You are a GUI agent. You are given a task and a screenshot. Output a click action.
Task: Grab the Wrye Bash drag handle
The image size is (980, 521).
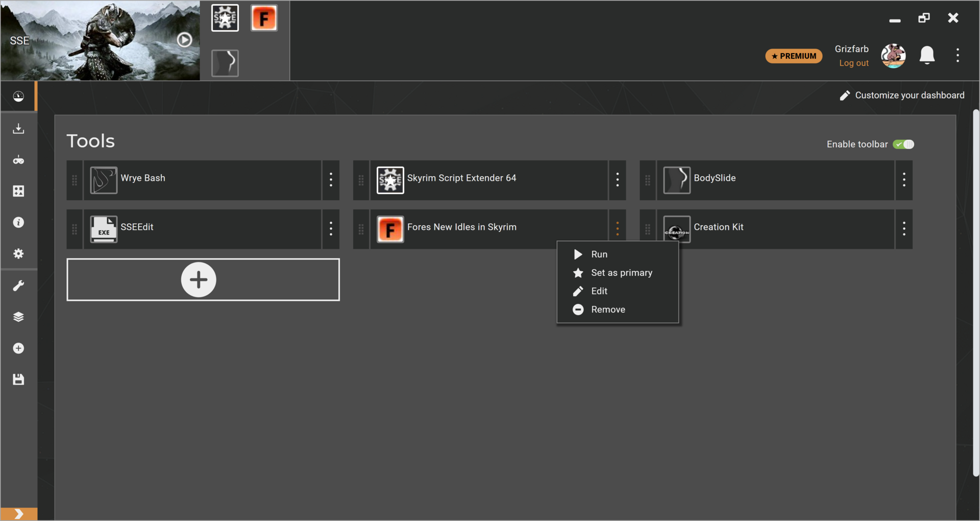(x=75, y=180)
